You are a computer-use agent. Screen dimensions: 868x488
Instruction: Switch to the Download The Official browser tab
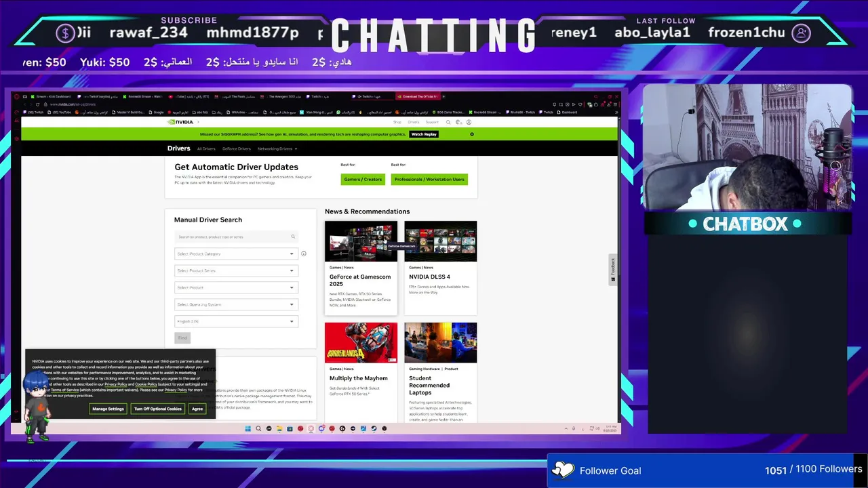click(x=418, y=96)
